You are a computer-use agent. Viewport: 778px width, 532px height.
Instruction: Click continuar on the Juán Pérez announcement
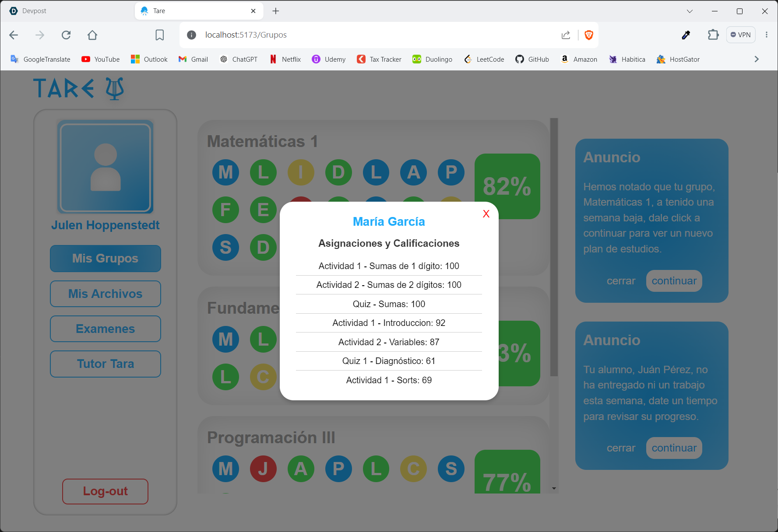tap(674, 448)
